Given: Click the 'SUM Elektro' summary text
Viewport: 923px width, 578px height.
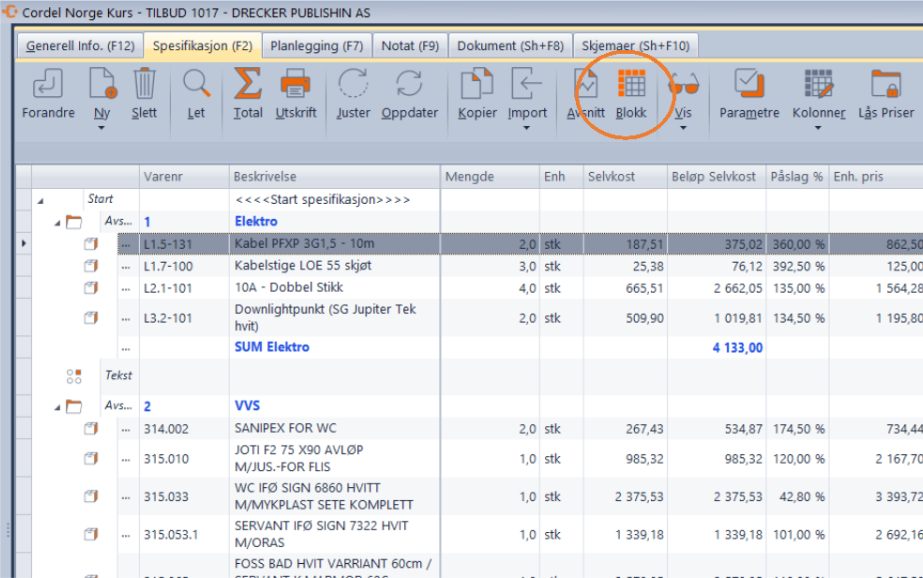Looking at the screenshot, I should tap(272, 347).
